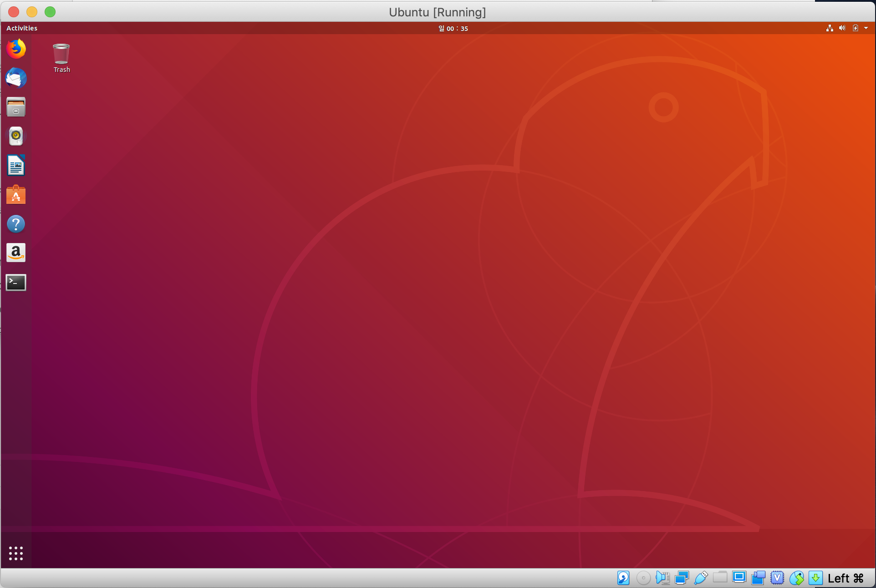
Task: Show Applications grid button
Action: coord(16,553)
